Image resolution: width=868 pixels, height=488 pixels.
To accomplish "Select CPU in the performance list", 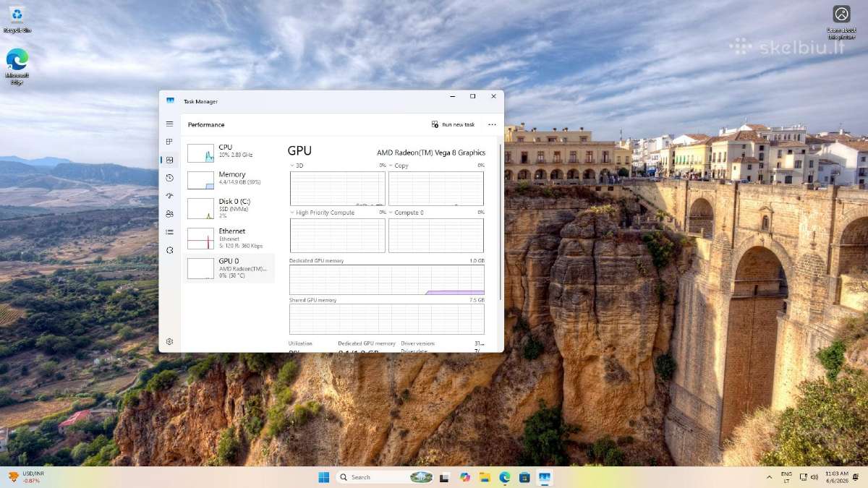I will tap(229, 151).
